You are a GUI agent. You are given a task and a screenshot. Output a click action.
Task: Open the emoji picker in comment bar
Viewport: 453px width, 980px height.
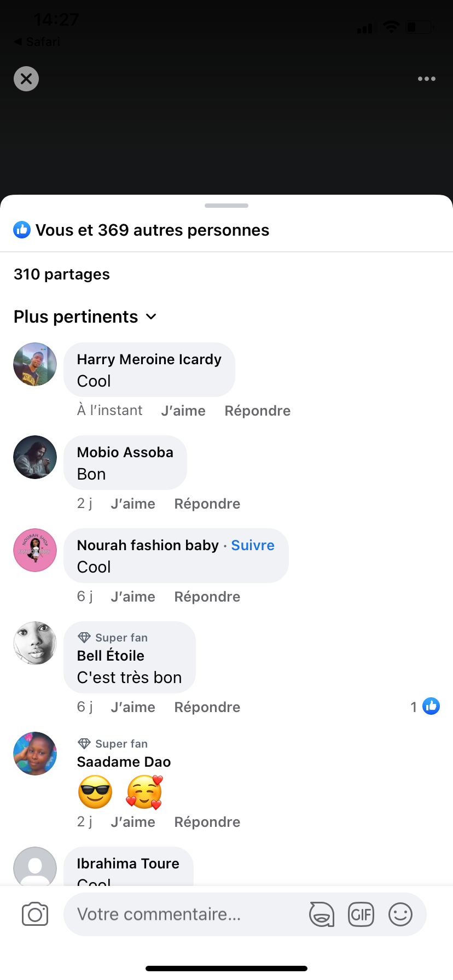pos(400,914)
